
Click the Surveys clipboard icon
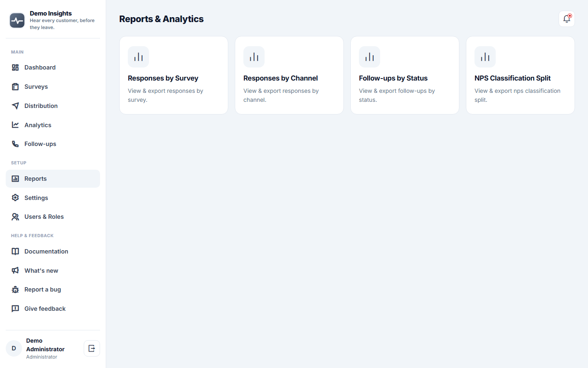pos(15,87)
